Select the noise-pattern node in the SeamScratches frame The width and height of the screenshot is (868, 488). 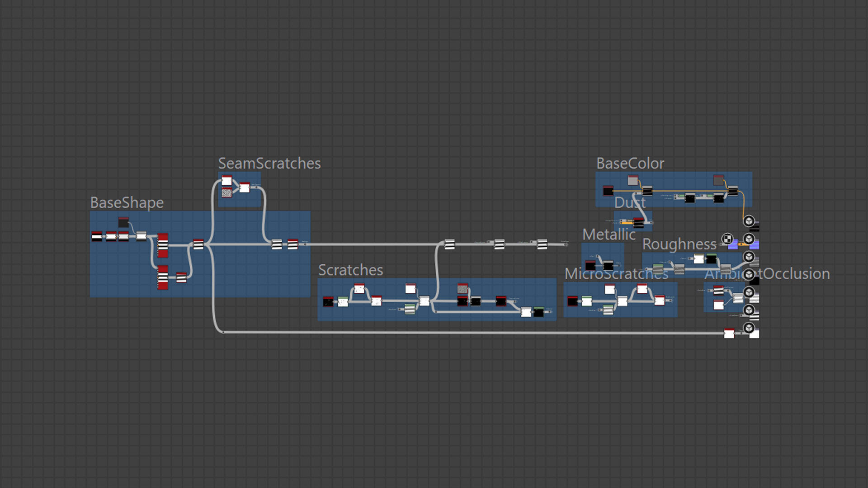[226, 193]
